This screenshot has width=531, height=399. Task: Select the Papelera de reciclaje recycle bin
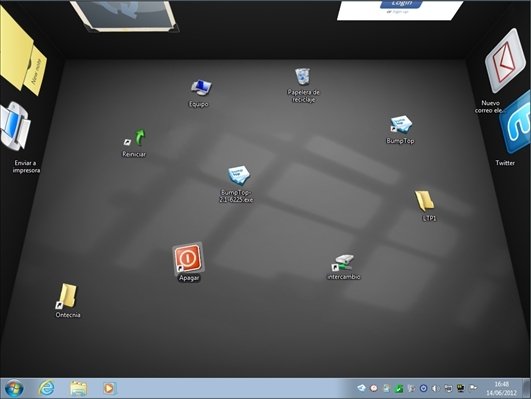(x=302, y=76)
